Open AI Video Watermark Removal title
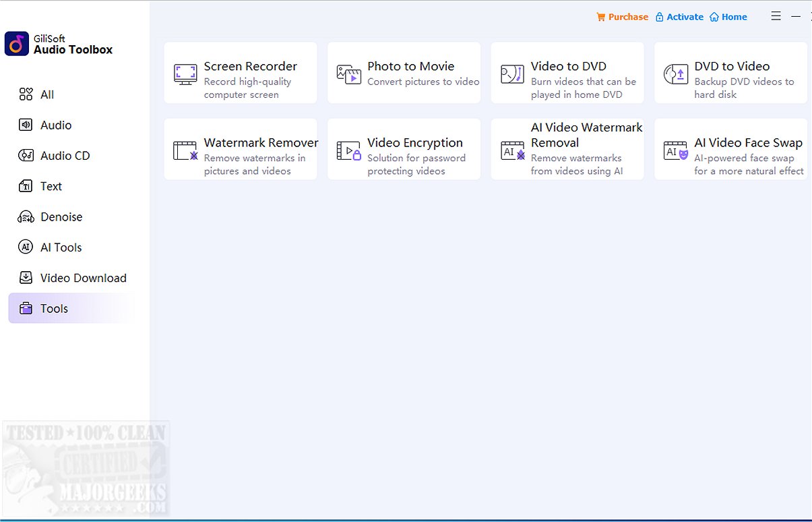The height and width of the screenshot is (522, 812). click(587, 135)
